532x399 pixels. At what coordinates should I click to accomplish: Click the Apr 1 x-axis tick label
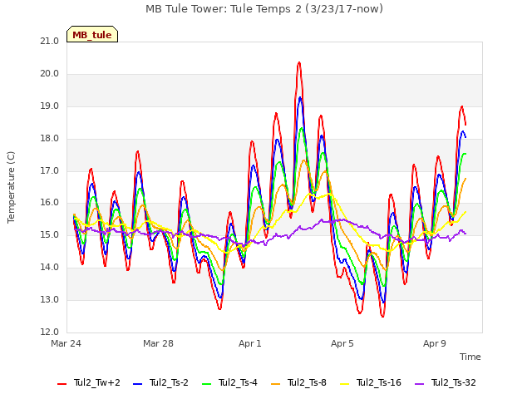[x=250, y=343]
